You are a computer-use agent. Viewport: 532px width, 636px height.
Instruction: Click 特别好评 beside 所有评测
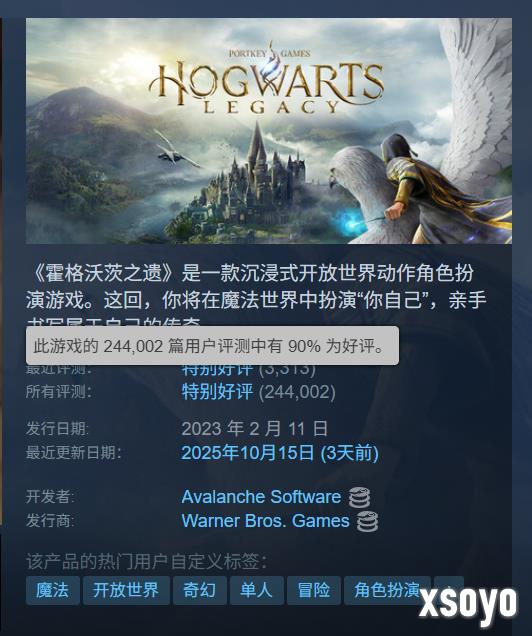[217, 392]
